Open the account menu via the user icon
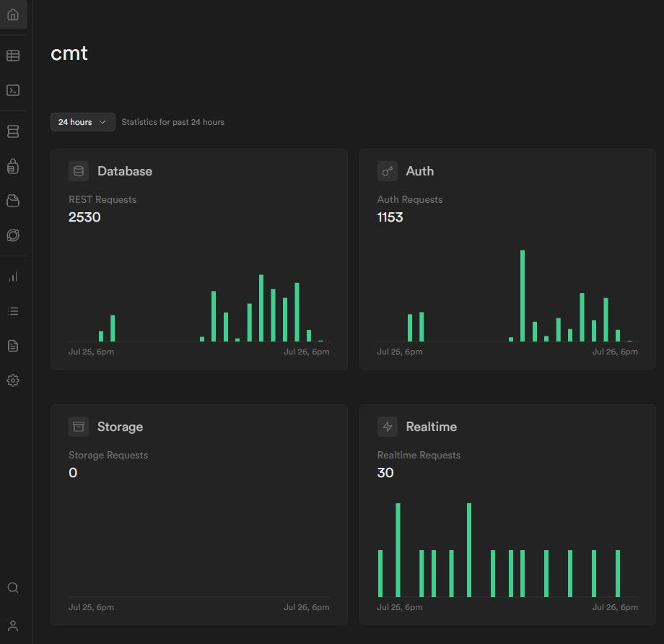The width and height of the screenshot is (664, 644). [x=13, y=625]
